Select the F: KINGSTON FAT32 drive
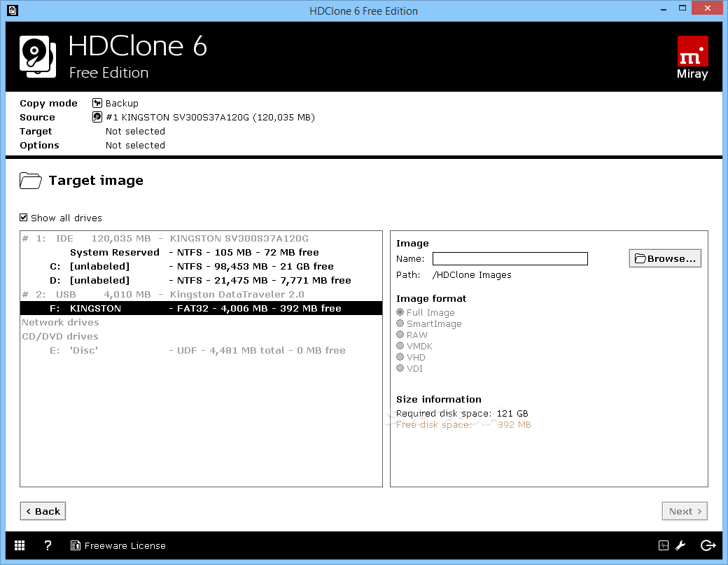This screenshot has height=565, width=728. tap(201, 308)
